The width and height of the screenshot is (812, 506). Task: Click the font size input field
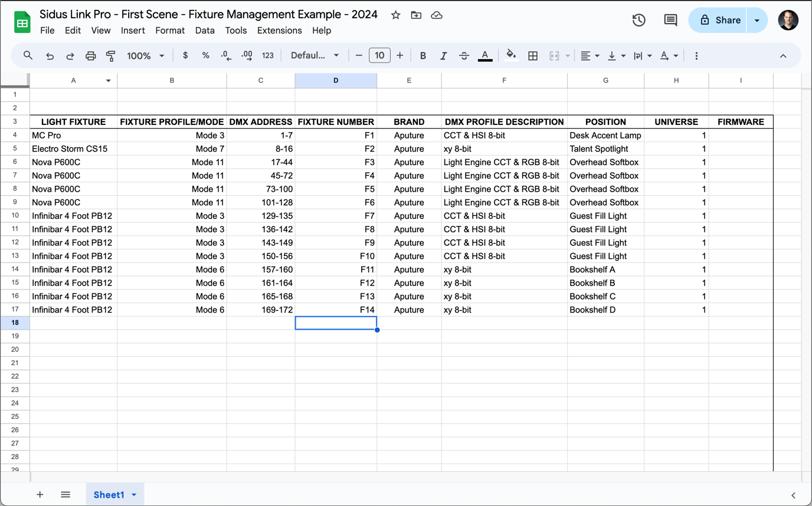(379, 55)
